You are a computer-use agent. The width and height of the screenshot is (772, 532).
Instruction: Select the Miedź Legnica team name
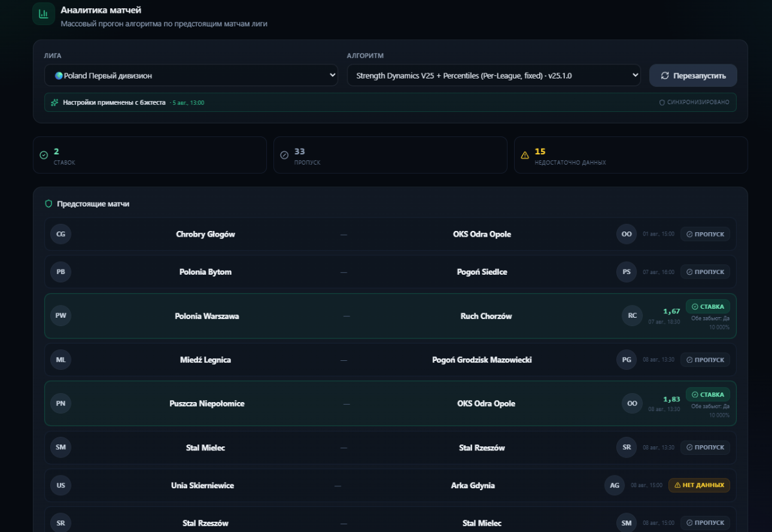pyautogui.click(x=205, y=360)
